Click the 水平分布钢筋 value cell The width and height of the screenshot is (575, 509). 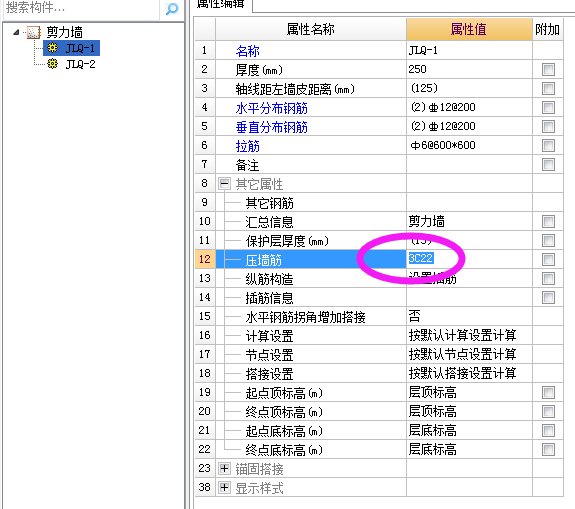coord(469,107)
